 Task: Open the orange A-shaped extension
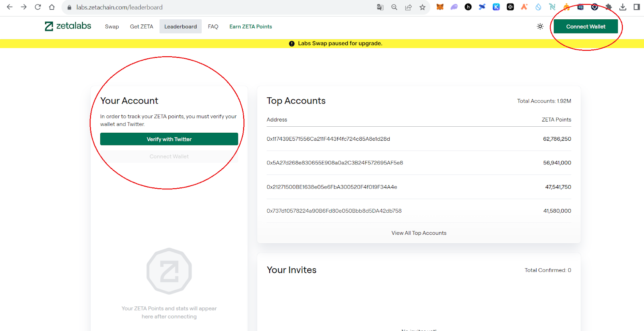(x=524, y=7)
